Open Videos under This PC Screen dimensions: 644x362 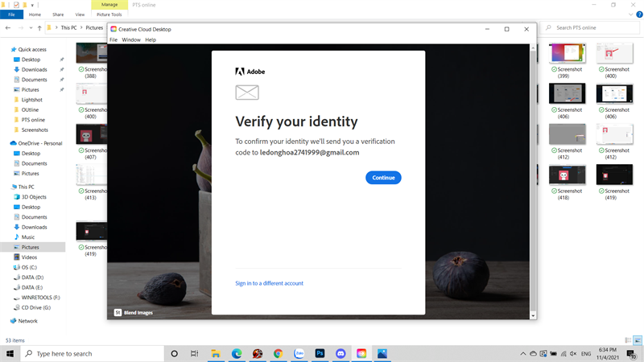tap(29, 257)
